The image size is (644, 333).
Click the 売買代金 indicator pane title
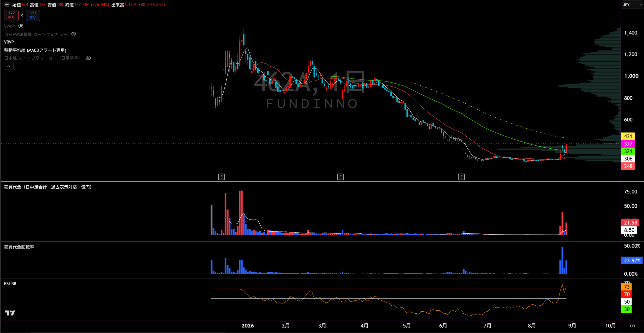(48, 187)
